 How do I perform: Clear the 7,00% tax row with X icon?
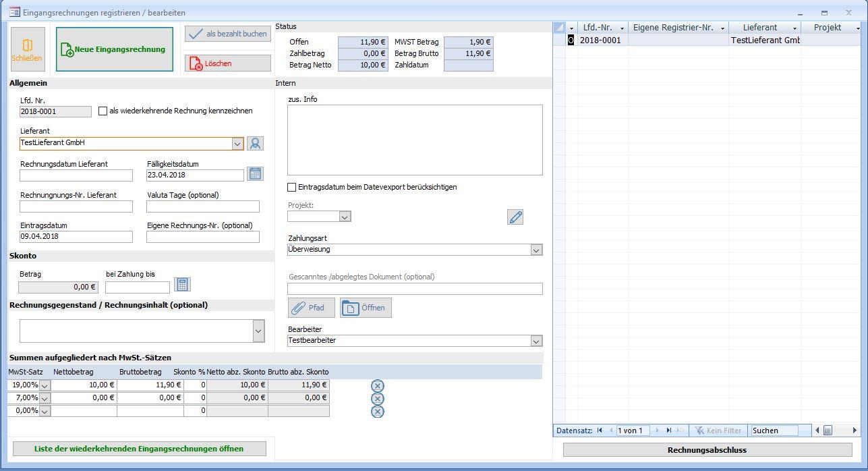pos(378,399)
